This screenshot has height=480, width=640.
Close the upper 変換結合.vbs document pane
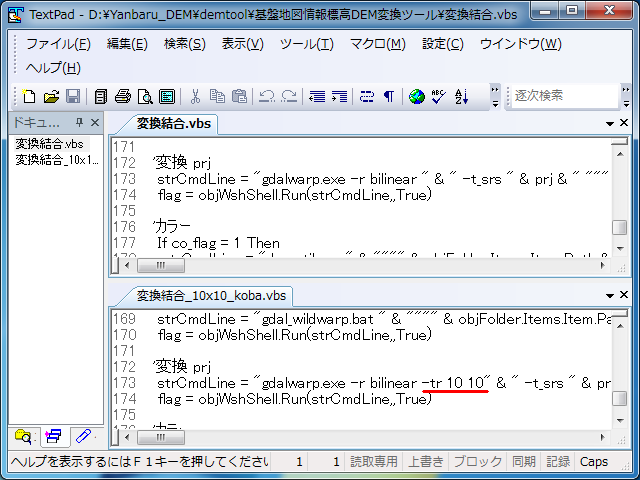pos(623,124)
